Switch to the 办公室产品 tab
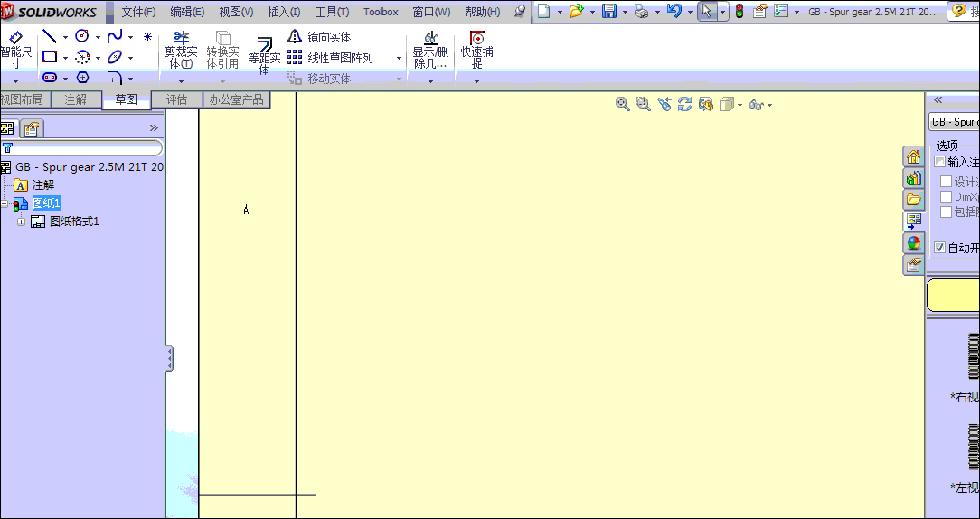 coord(236,99)
